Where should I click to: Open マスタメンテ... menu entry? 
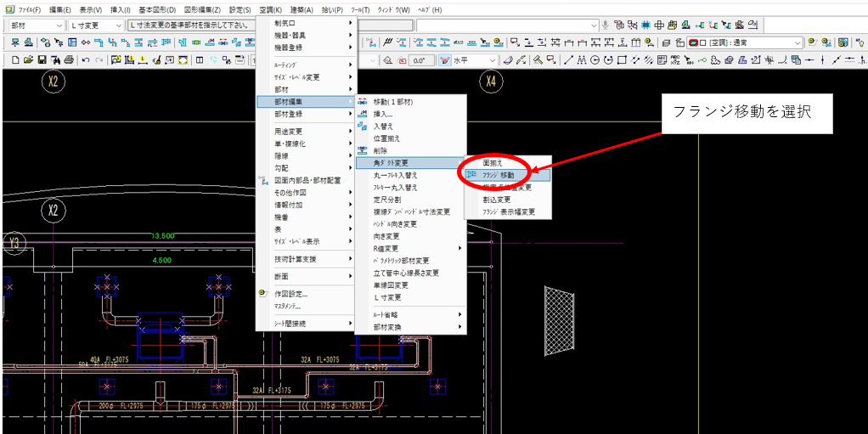point(306,306)
